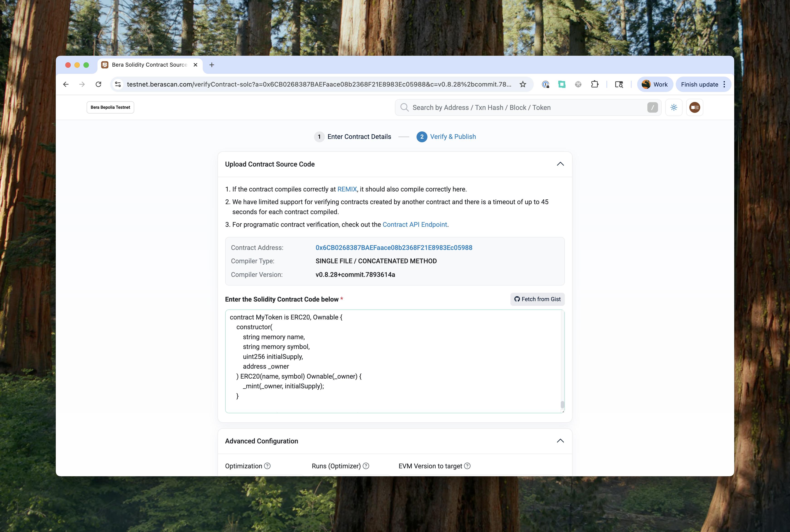Click Fetch from Gist button
This screenshot has height=532, width=790.
click(x=537, y=299)
